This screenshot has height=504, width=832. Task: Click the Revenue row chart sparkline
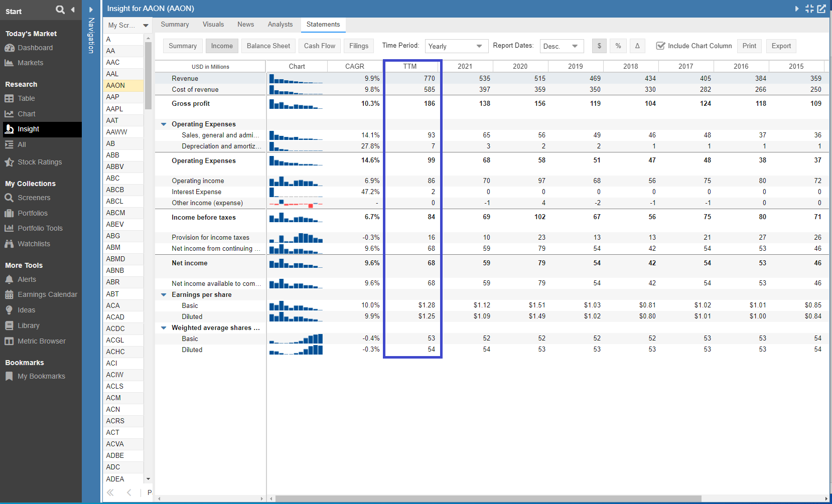(x=296, y=78)
